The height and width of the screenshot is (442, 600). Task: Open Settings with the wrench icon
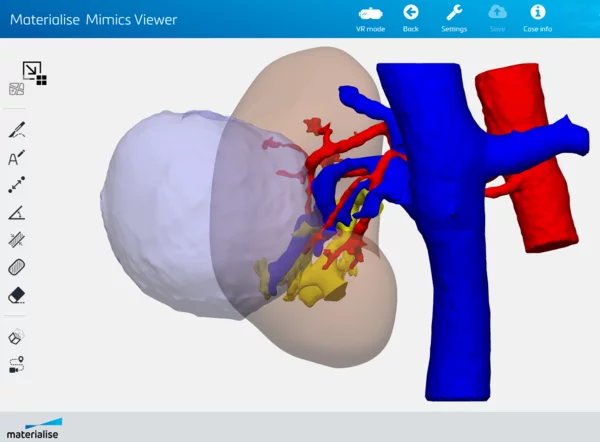click(x=454, y=19)
